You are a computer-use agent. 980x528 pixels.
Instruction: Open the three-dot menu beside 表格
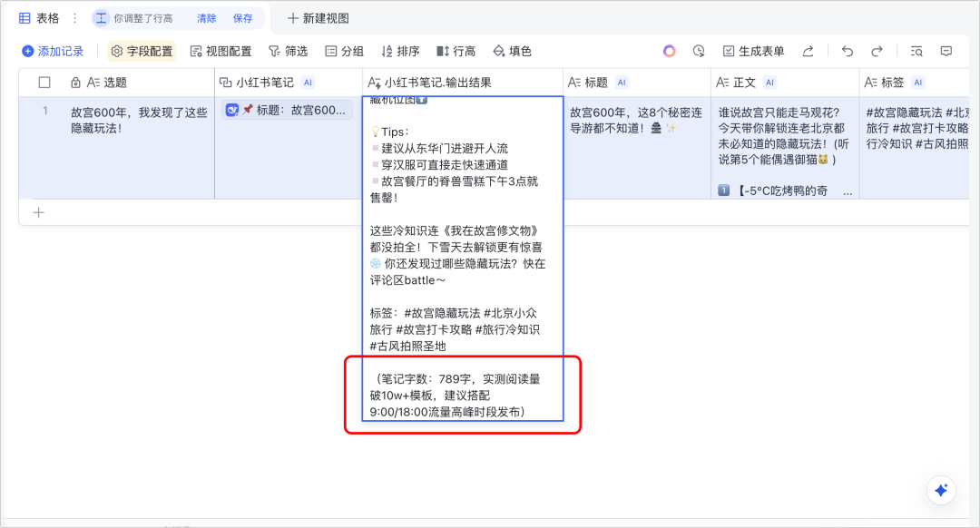(75, 18)
